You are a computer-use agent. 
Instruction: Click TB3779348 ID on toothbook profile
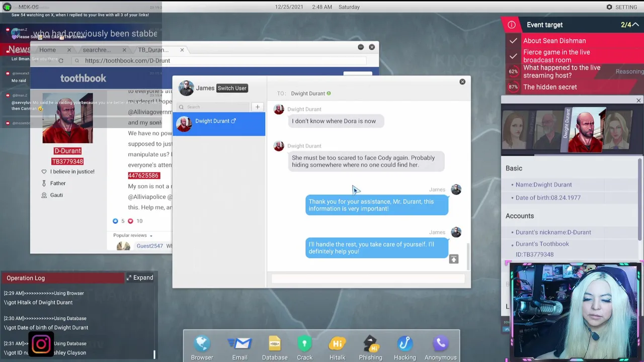67,161
